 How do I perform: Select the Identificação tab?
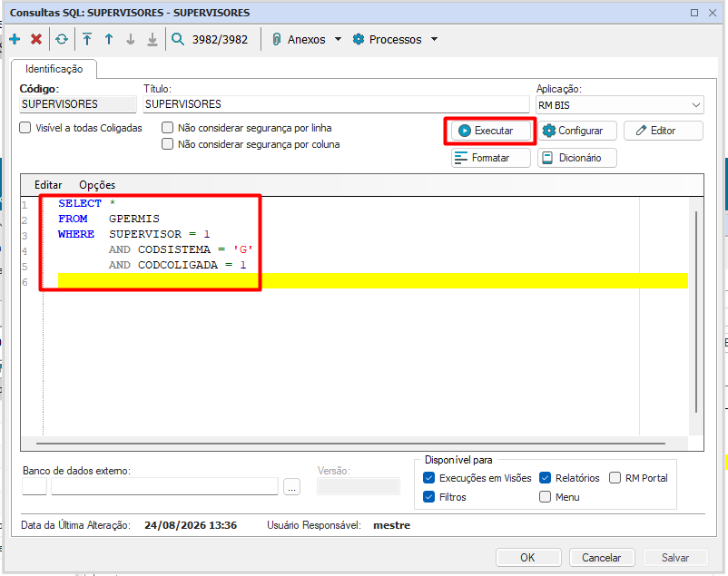point(54,69)
